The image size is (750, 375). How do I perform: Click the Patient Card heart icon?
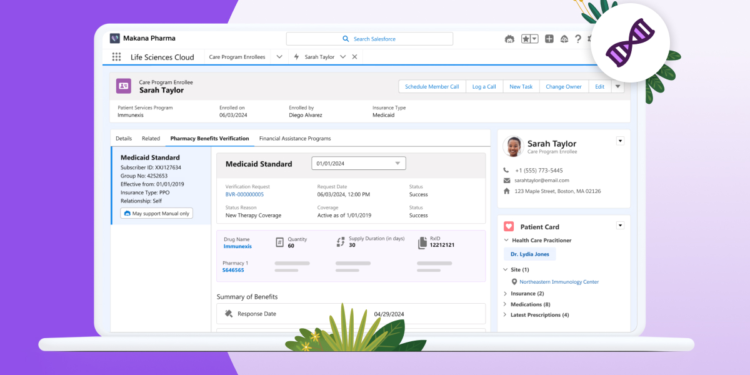coord(509,226)
